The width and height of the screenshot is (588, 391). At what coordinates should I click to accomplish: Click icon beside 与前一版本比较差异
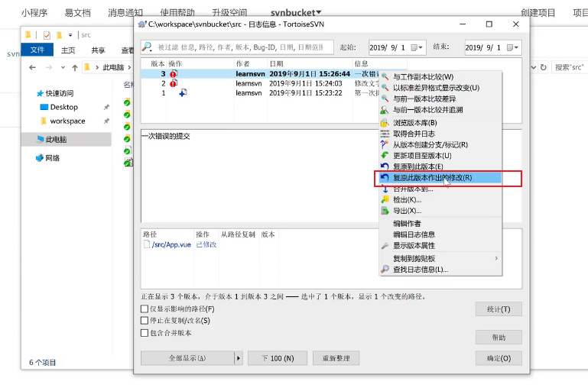click(x=385, y=99)
